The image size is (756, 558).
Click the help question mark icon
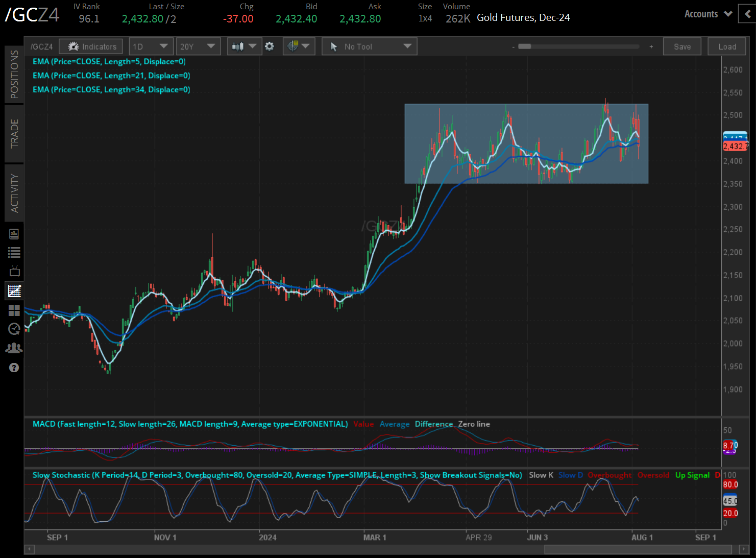click(14, 368)
